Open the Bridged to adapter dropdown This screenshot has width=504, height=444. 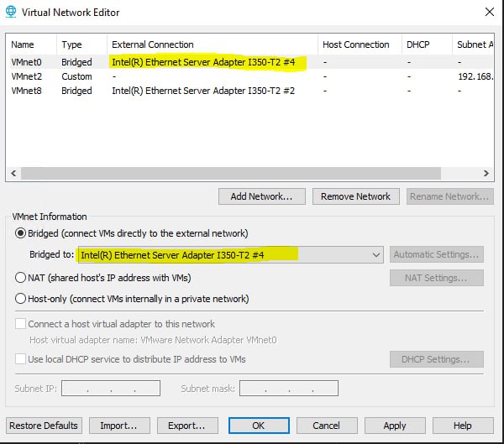pyautogui.click(x=230, y=255)
